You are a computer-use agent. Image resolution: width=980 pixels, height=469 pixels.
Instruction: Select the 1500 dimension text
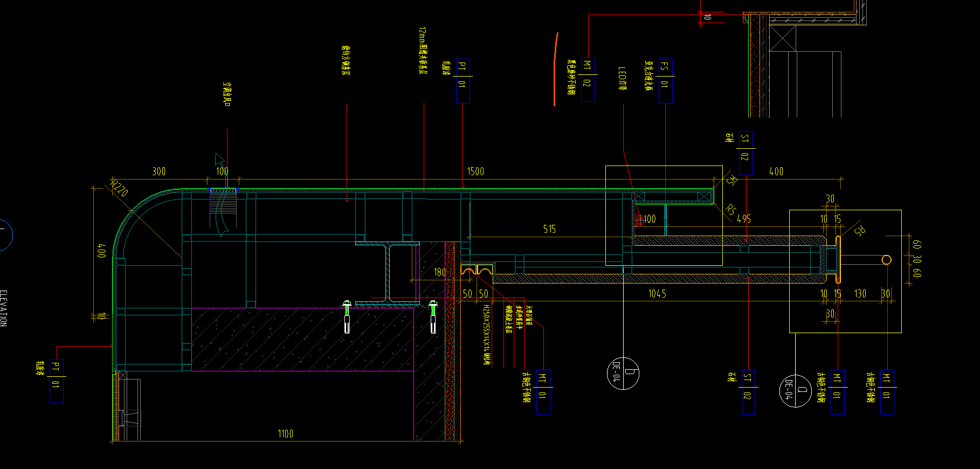[475, 171]
